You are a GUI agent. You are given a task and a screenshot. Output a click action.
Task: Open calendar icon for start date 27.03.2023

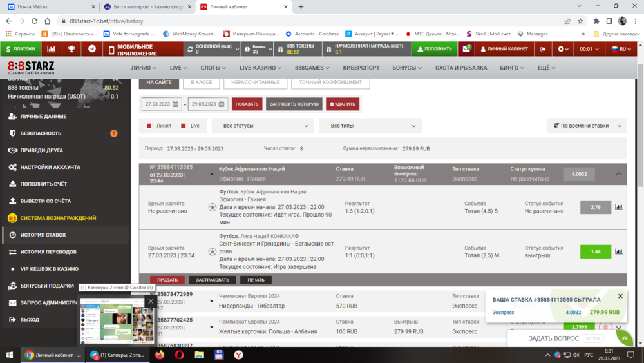(175, 104)
